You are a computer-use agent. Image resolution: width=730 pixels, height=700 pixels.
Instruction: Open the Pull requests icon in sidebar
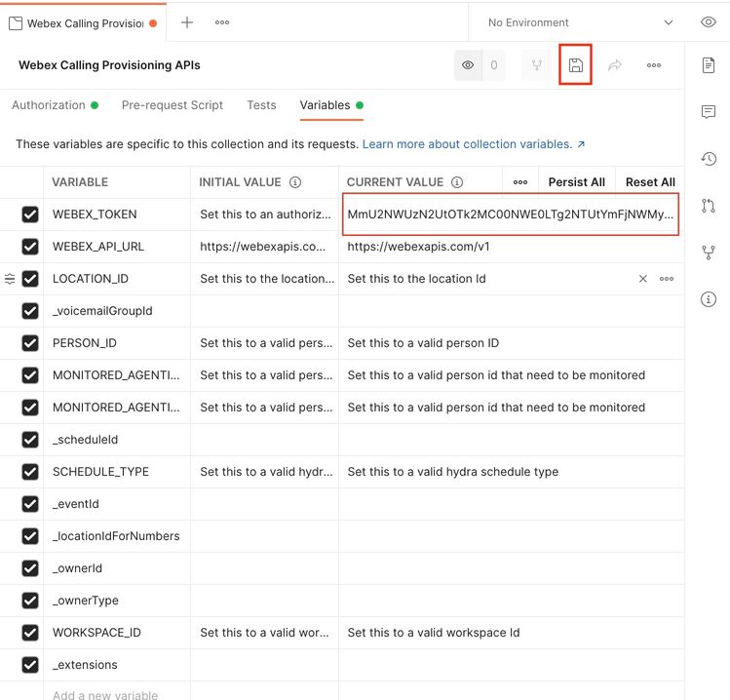pos(709,206)
